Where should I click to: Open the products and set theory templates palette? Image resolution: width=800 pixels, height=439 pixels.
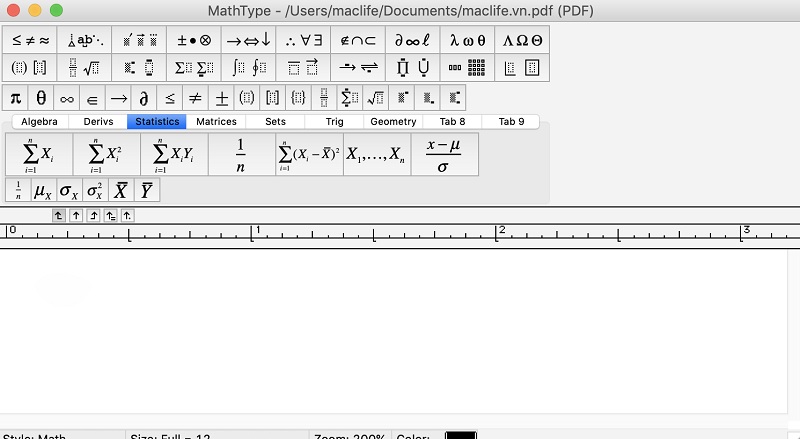(413, 67)
